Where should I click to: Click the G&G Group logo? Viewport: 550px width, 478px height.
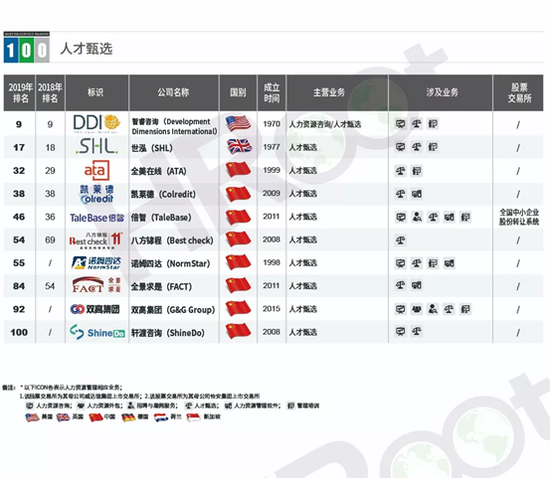[95, 309]
